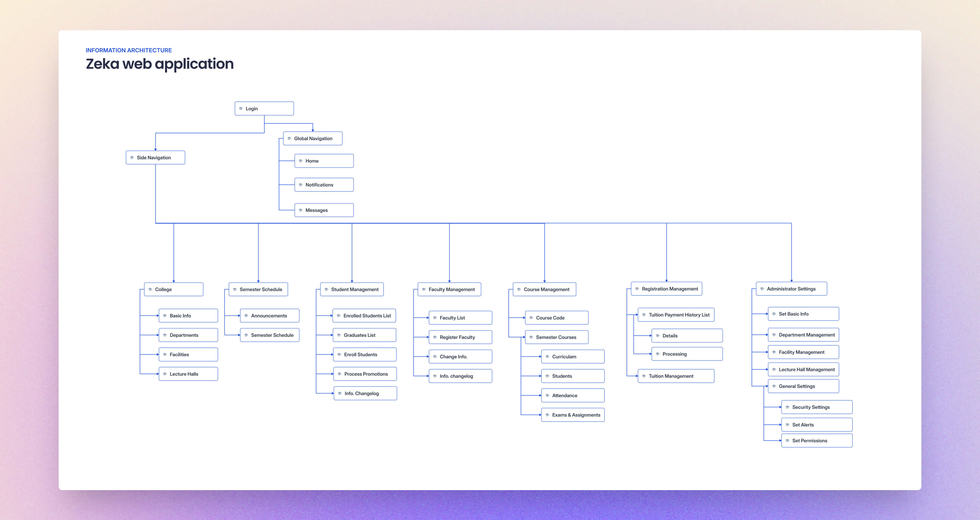
Task: Click the cap icon beside Set Permissions
Action: point(787,441)
